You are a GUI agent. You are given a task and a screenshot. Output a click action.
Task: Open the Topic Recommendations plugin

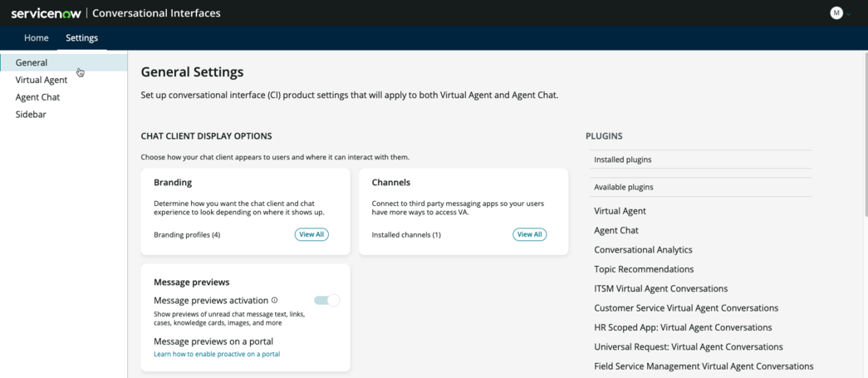(x=644, y=269)
